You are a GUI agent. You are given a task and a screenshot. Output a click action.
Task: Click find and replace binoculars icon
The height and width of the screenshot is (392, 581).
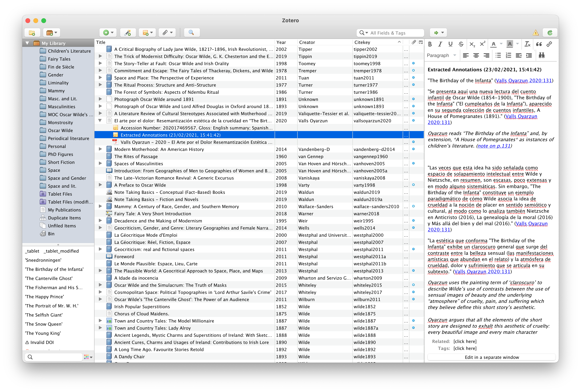[x=541, y=55]
